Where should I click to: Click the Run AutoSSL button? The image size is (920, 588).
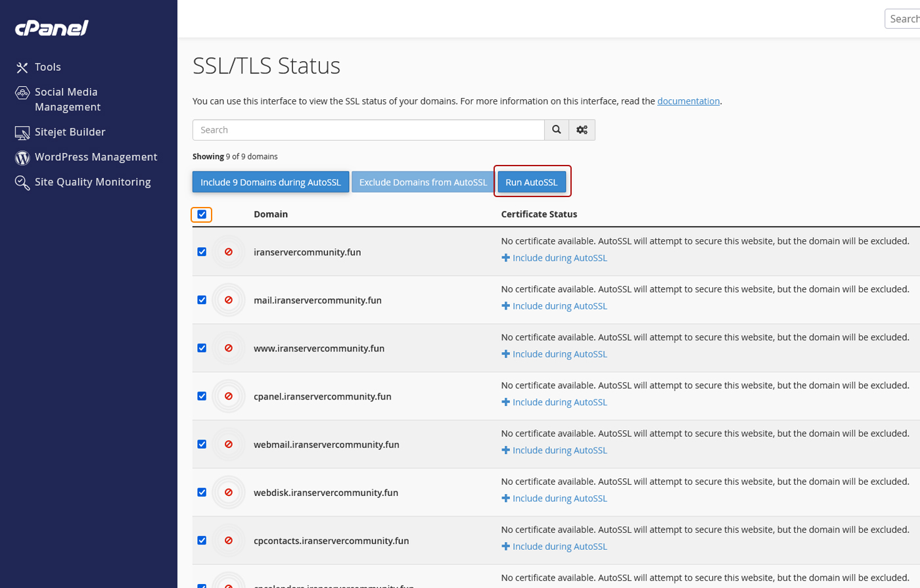click(532, 181)
